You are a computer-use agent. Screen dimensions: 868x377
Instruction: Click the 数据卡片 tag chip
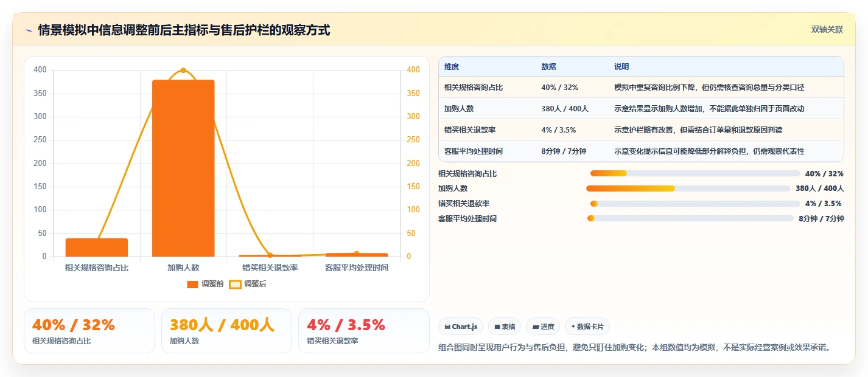coord(587,327)
